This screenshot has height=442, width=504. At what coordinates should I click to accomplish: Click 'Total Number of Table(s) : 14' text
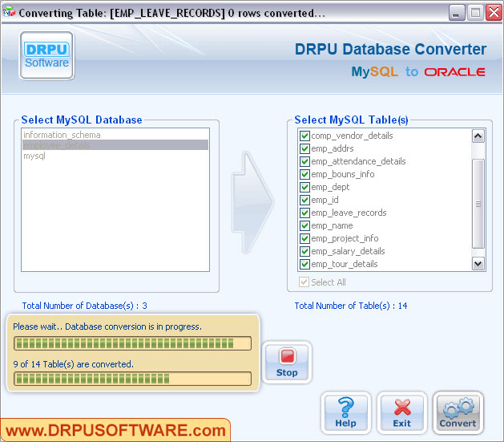point(351,306)
